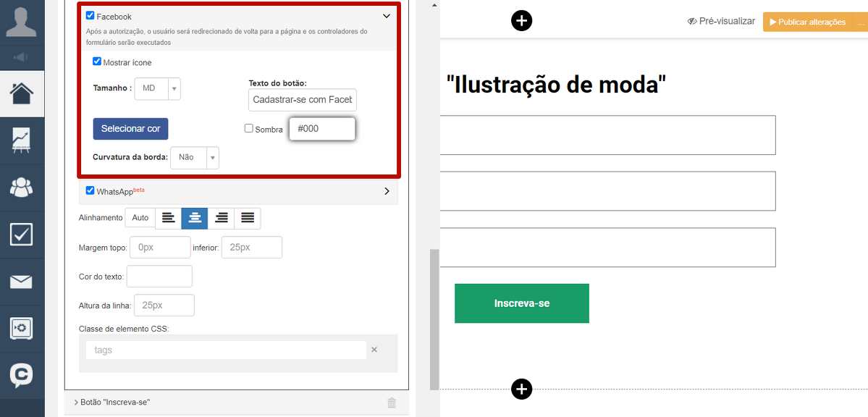Select center alignment option
Image resolution: width=868 pixels, height=417 pixels.
coord(195,218)
